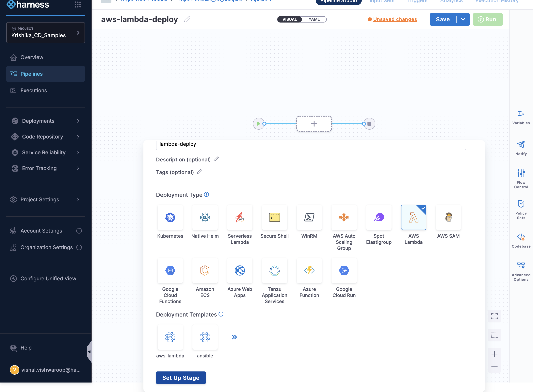The image size is (533, 392).
Task: Expand the Deployments module menu
Action: tap(46, 121)
